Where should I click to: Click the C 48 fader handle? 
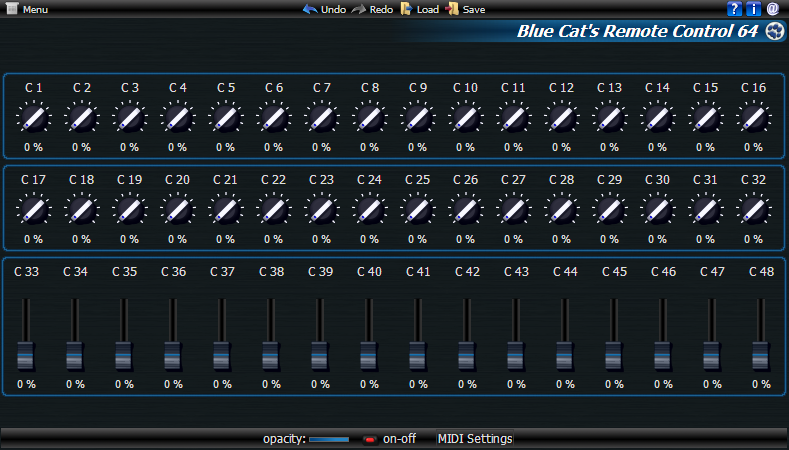point(761,356)
